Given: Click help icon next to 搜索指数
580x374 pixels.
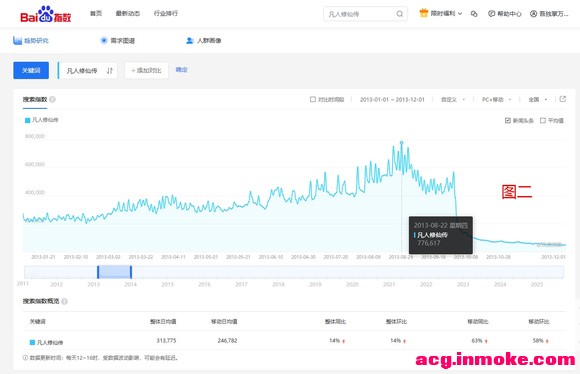Looking at the screenshot, I should (x=53, y=99).
